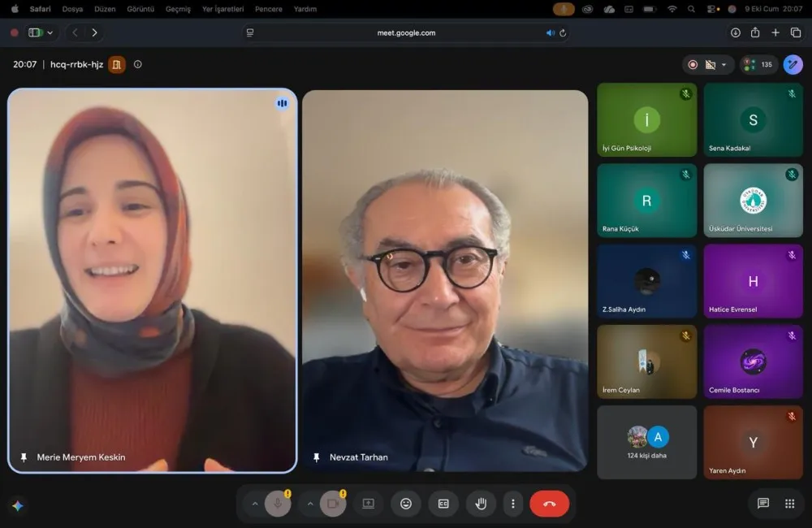Select the İyi Gün Psikoloji tile
This screenshot has width=812, height=528.
[x=647, y=119]
